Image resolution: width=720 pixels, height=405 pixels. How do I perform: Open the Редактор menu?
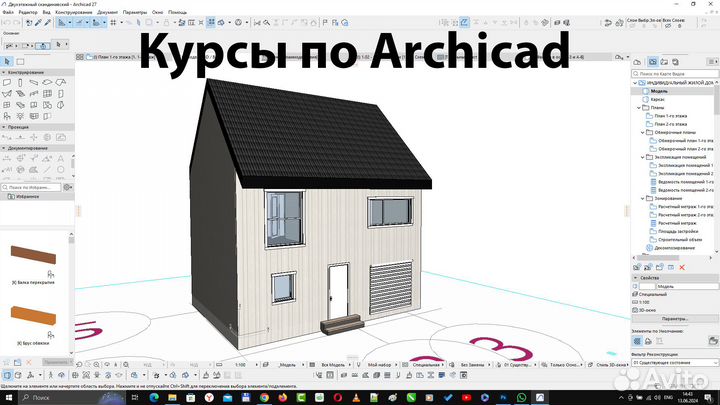tap(28, 12)
